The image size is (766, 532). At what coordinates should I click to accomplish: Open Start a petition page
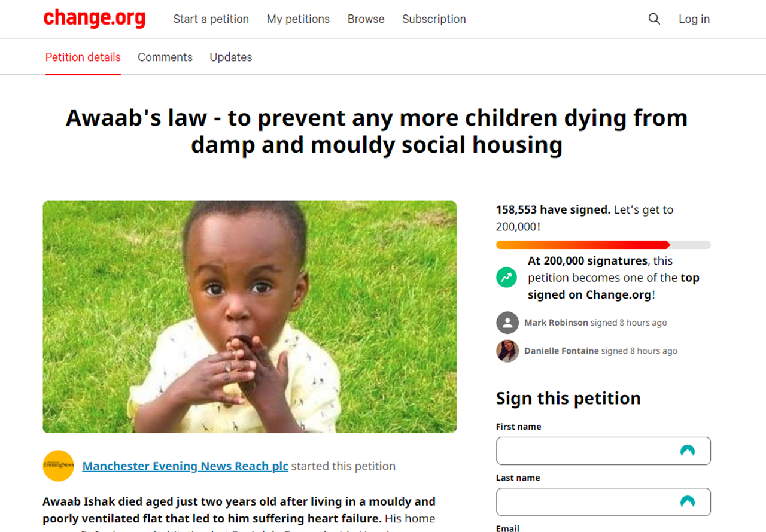[x=211, y=19]
